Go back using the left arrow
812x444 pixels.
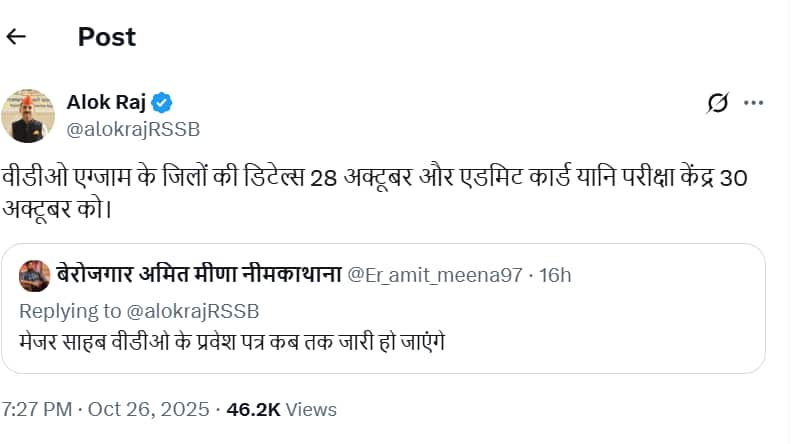pos(16,37)
